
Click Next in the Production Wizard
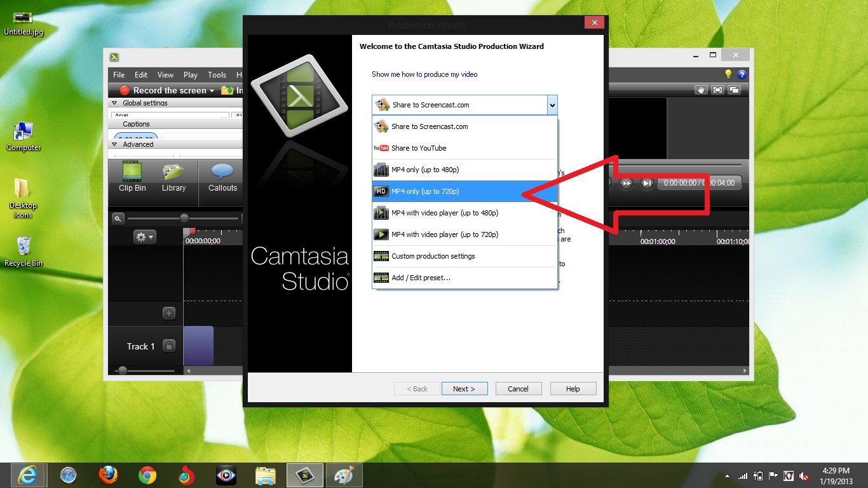pyautogui.click(x=465, y=389)
